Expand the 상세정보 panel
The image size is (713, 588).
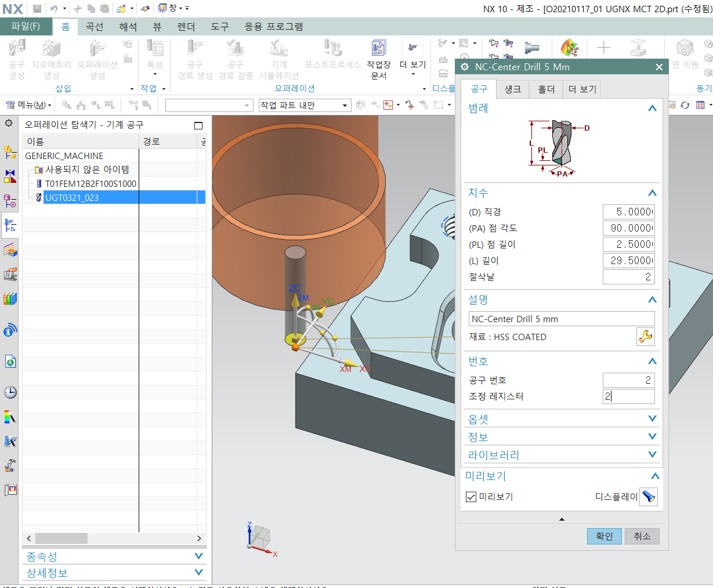(x=198, y=572)
